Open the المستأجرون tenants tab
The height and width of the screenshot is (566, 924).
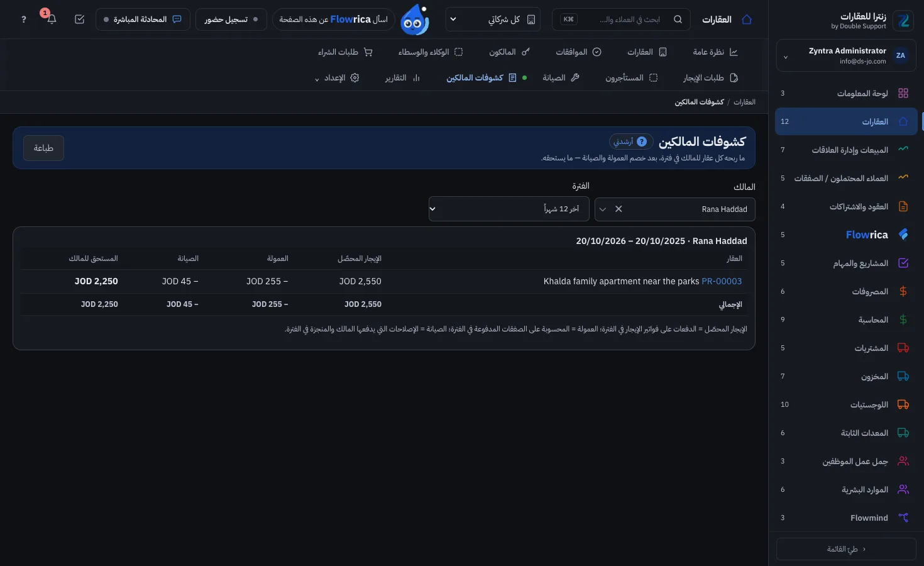click(x=631, y=78)
